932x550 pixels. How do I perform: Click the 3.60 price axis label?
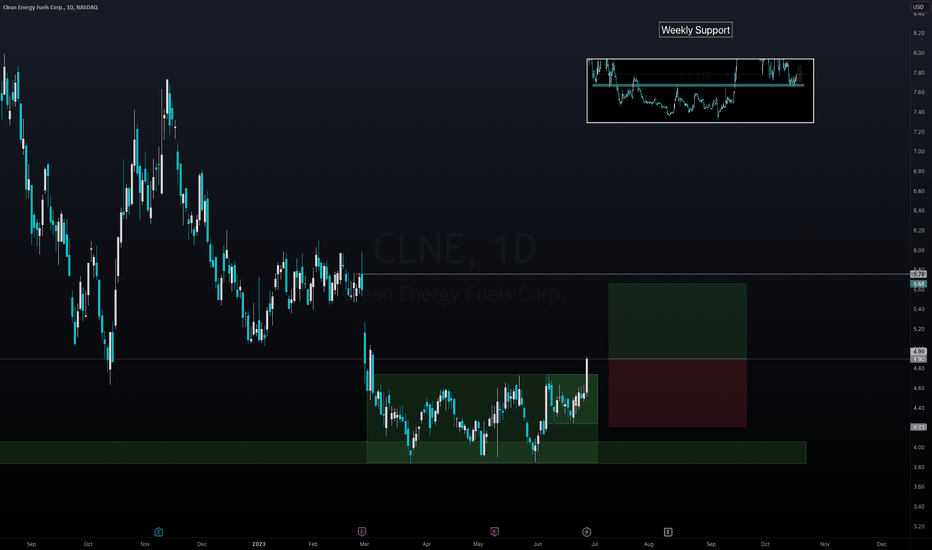pos(918,487)
